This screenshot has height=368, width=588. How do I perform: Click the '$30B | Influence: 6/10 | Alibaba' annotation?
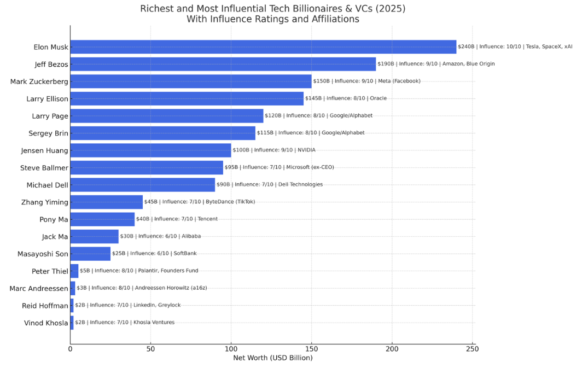coord(160,236)
